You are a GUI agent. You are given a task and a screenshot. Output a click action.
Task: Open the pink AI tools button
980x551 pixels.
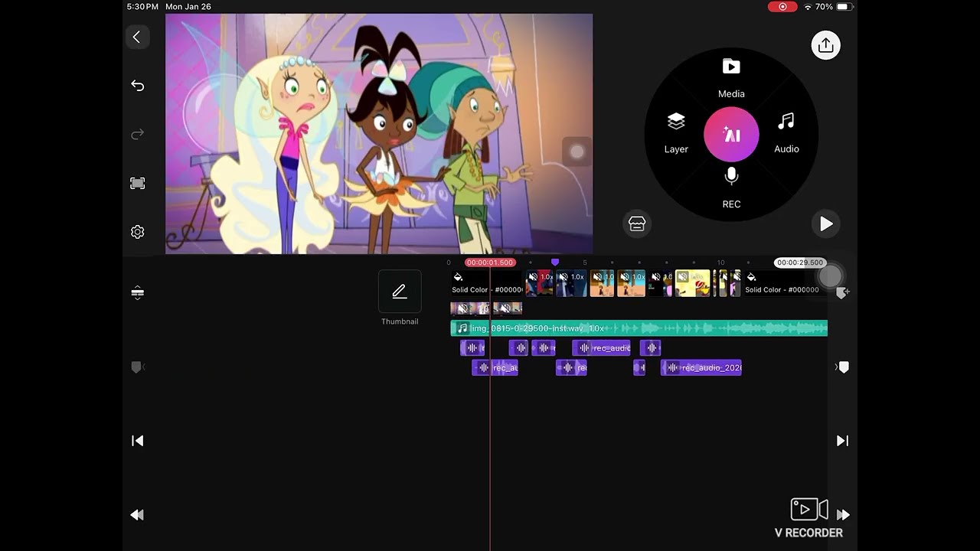731,135
